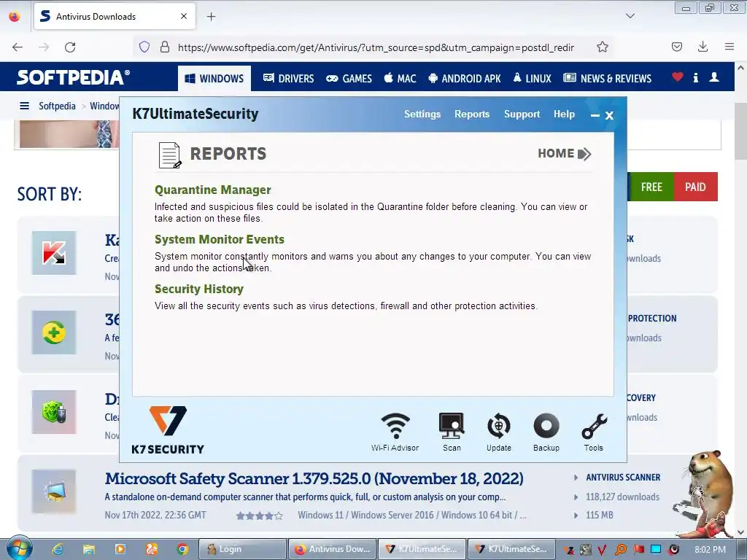Open the GAMES section on Softpedia
Viewport: 747px width, 560px height.
[349, 79]
